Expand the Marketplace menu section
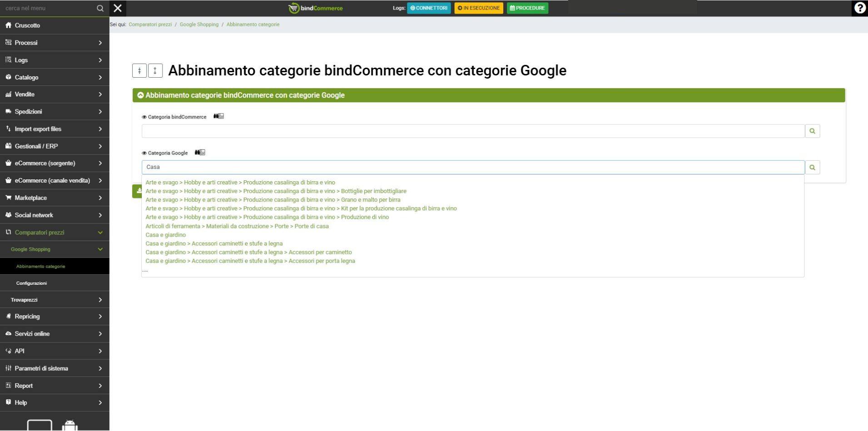 [55, 198]
